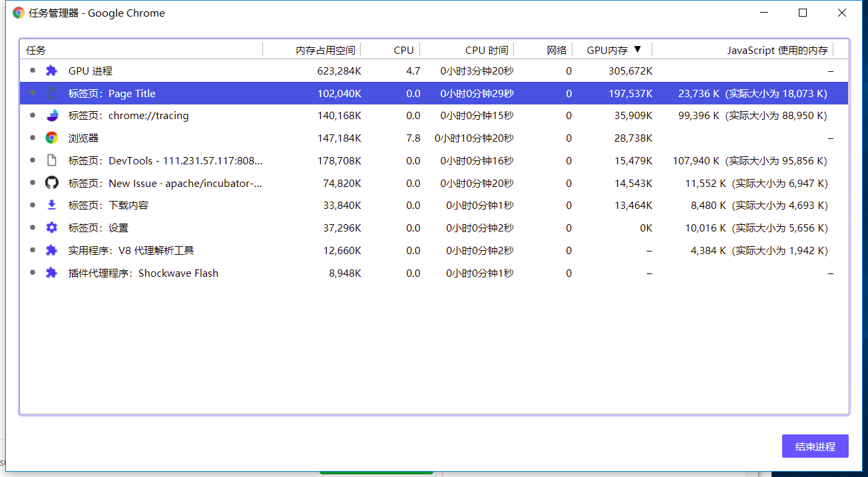The height and width of the screenshot is (477, 868).
Task: Click the GPU 进程 puzzle piece icon
Action: (52, 71)
